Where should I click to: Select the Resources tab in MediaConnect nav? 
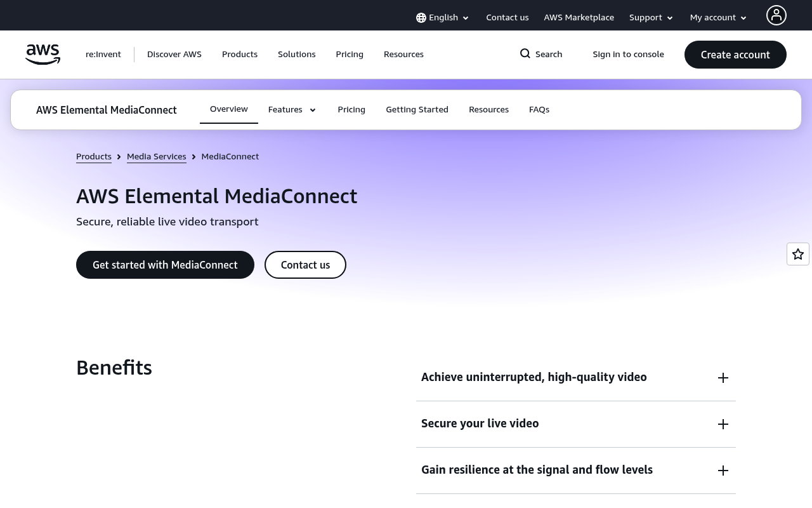click(488, 110)
